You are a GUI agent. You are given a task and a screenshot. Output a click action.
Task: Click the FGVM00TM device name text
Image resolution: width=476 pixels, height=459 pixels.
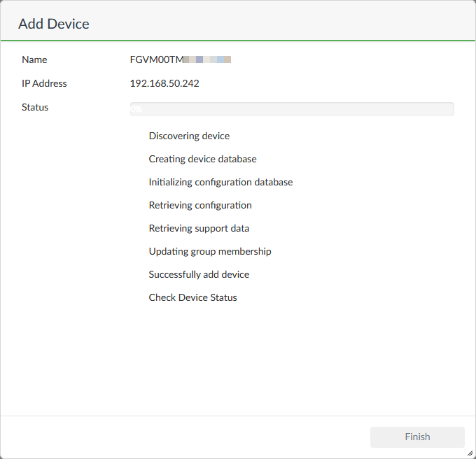(156, 60)
